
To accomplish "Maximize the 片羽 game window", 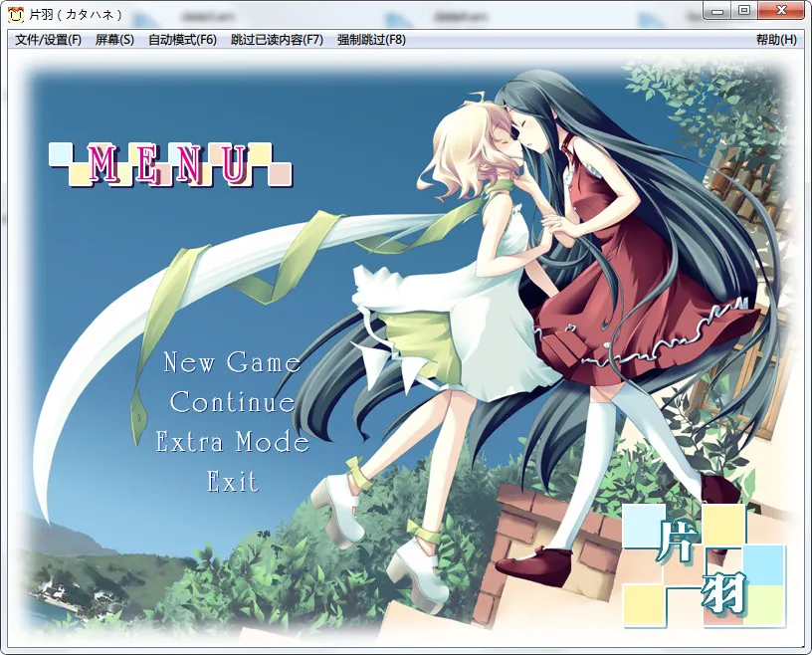I will pos(743,10).
